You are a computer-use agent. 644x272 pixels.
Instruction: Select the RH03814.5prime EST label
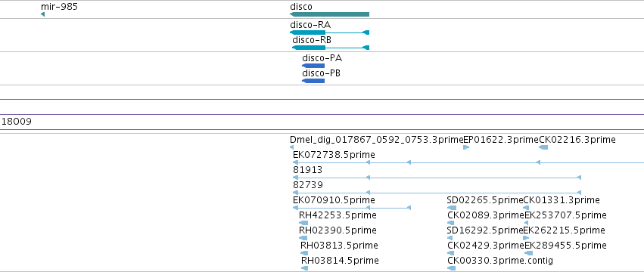pyautogui.click(x=340, y=261)
